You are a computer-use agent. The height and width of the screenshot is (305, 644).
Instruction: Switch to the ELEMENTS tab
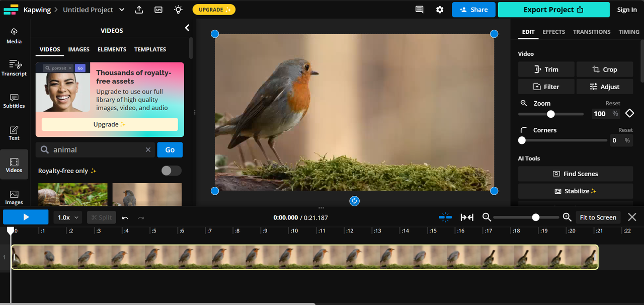click(112, 49)
